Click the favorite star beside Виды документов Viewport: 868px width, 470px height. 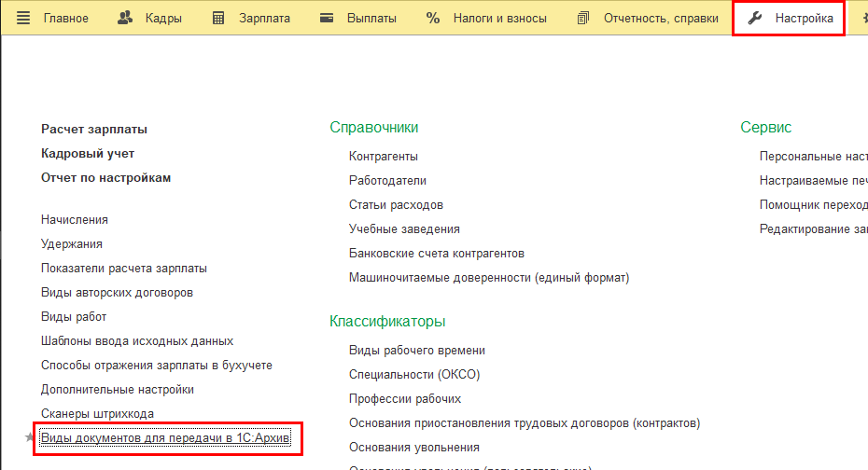click(x=30, y=437)
